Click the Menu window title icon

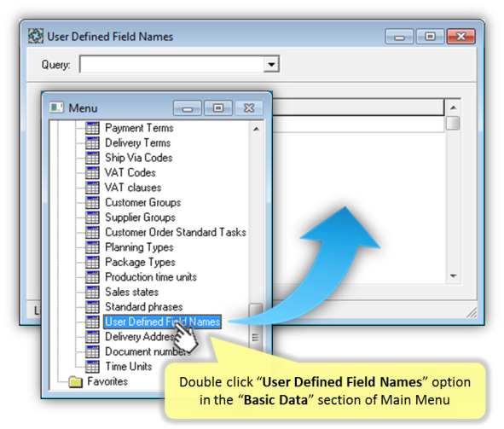click(56, 107)
